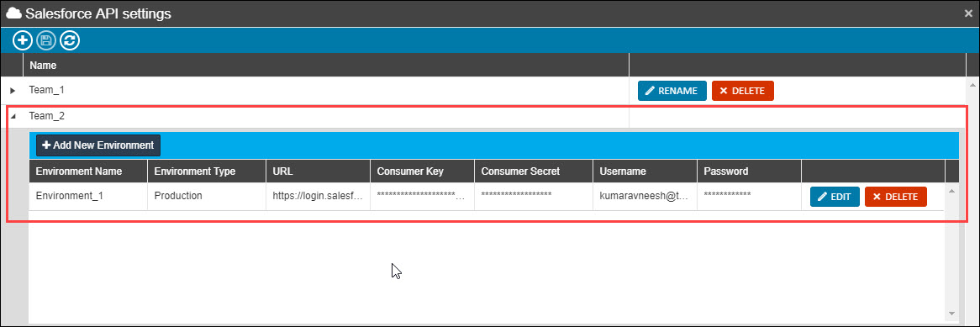Screen dimensions: 980x327
Task: Click the Password column header
Action: tap(750, 171)
